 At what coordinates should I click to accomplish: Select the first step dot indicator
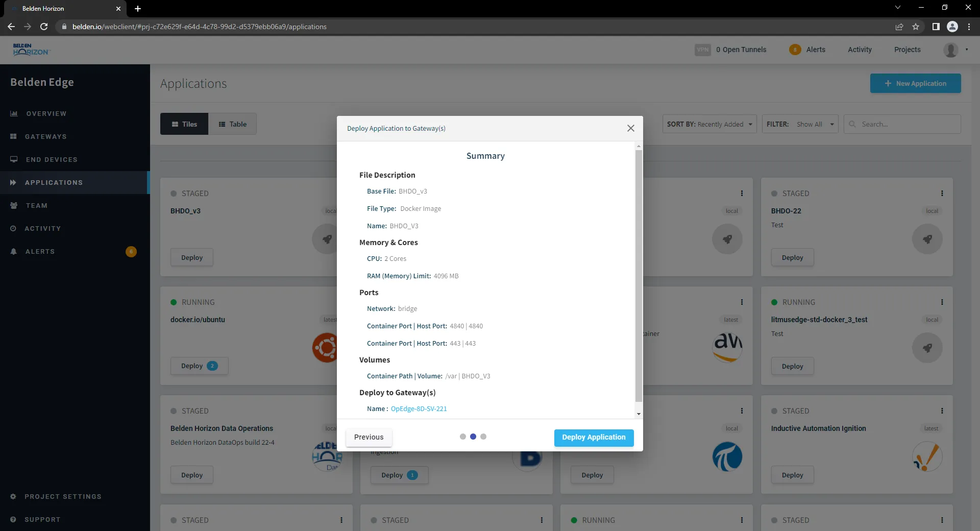click(463, 437)
